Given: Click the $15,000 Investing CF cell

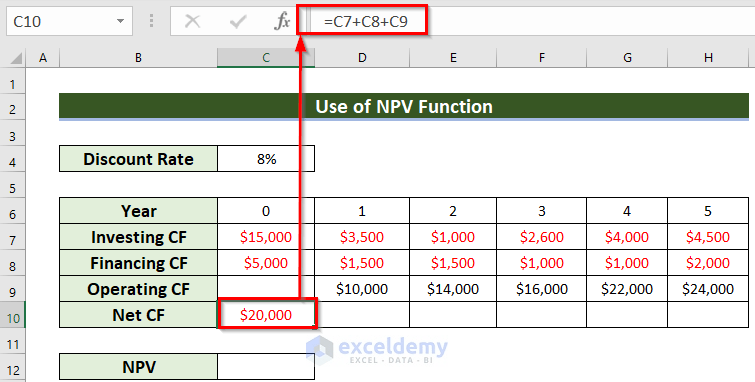Looking at the screenshot, I should coord(266,237).
